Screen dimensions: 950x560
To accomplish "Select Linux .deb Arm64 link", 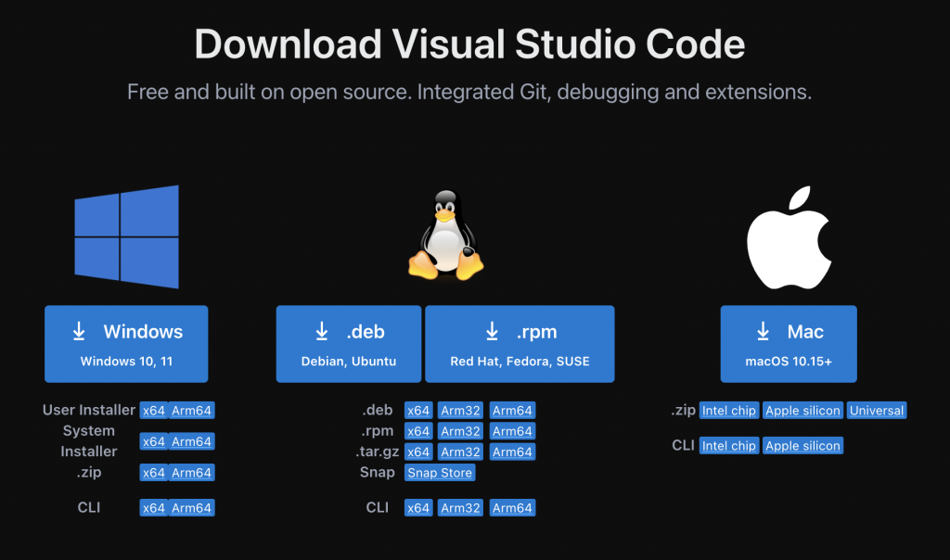I will coord(512,411).
